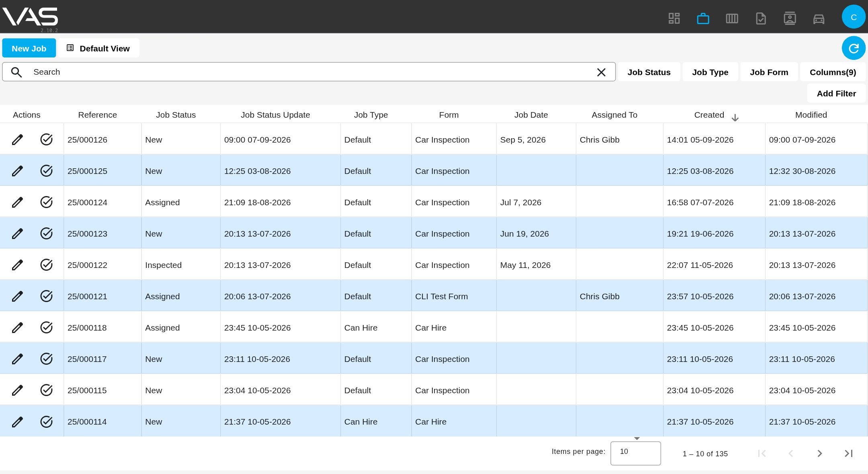Open user avatar C menu

854,17
